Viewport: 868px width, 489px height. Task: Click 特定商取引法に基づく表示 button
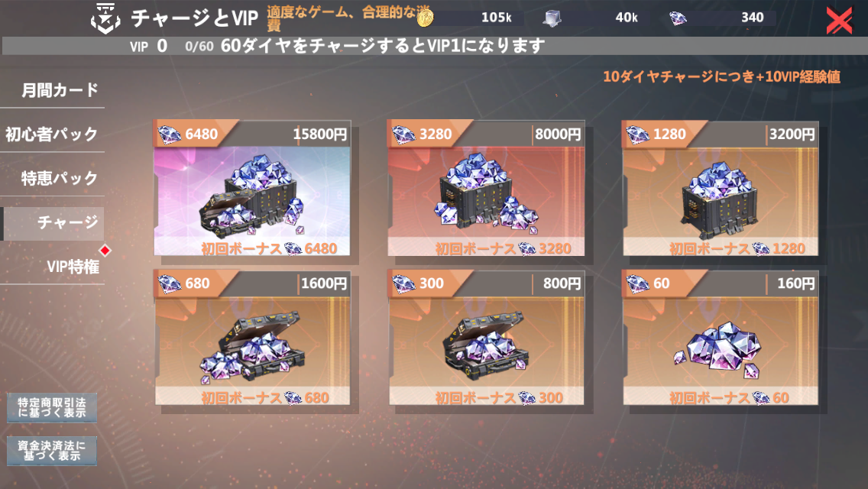52,407
